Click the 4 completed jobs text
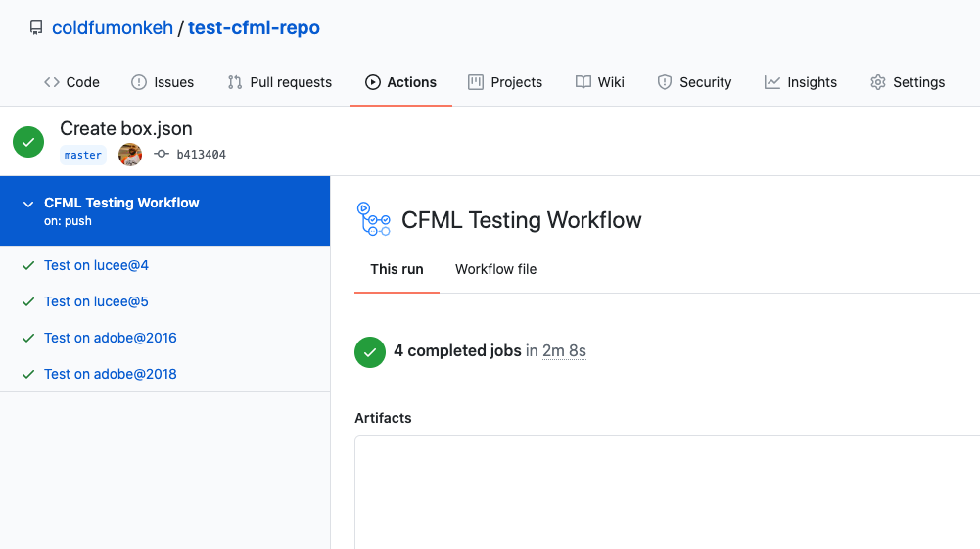Screen dimensions: 980x549 coord(457,351)
